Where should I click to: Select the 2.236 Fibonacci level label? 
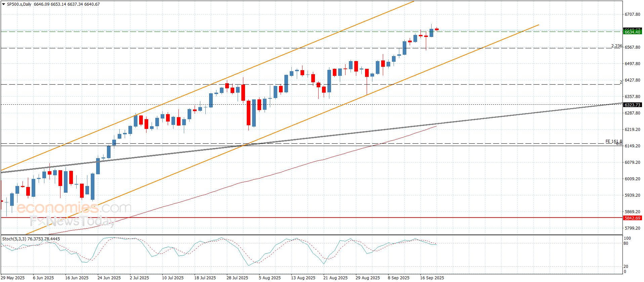click(x=616, y=46)
